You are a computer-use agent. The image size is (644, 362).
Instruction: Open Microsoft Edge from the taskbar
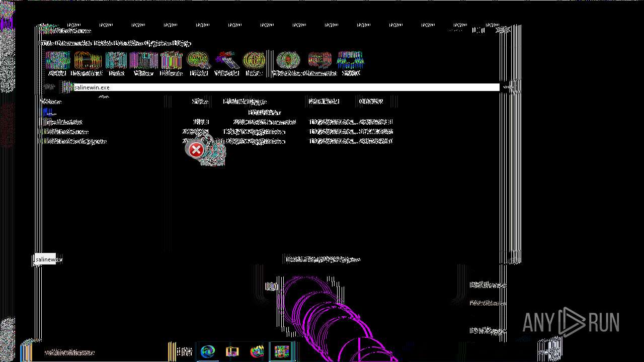point(208,351)
